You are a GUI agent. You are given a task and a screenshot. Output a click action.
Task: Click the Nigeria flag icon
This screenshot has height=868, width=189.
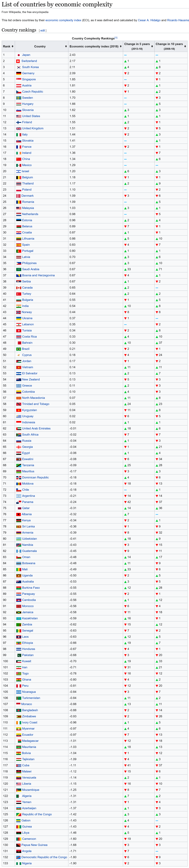coord(19,863)
